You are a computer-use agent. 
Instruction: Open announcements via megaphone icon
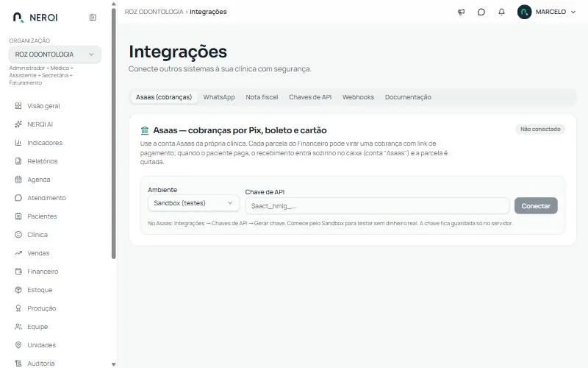click(462, 12)
